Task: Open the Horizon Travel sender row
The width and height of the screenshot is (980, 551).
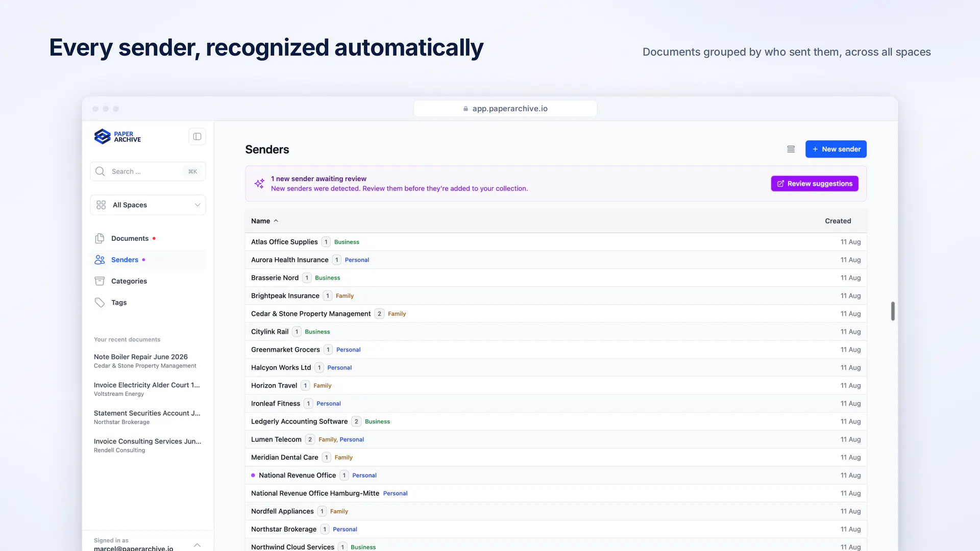Action: (556, 386)
